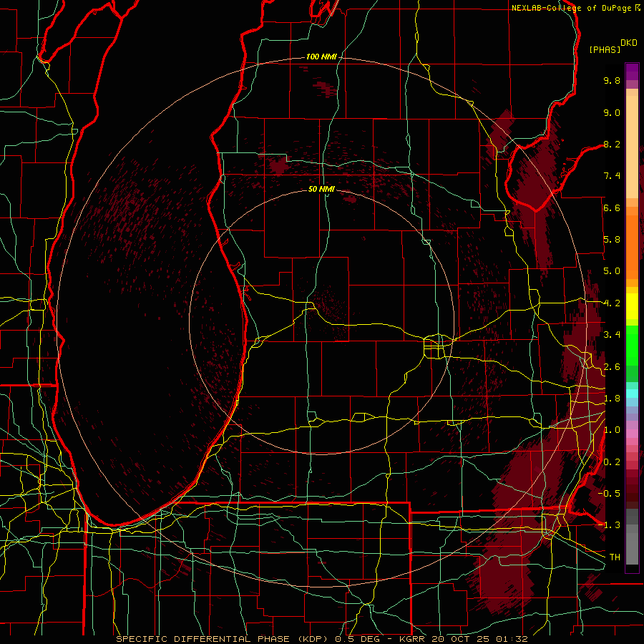Image resolution: width=644 pixels, height=644 pixels.
Task: Click the 5.8 scale value
Action: [x=612, y=240]
